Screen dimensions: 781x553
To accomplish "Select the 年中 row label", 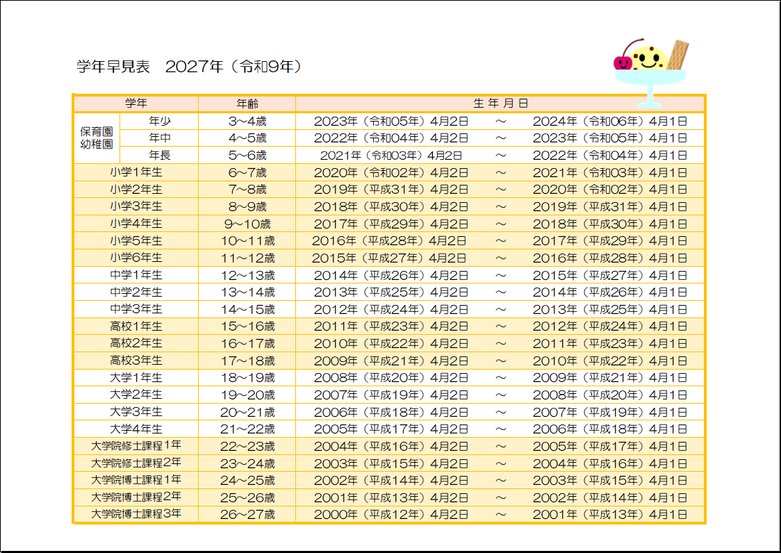I will click(159, 138).
